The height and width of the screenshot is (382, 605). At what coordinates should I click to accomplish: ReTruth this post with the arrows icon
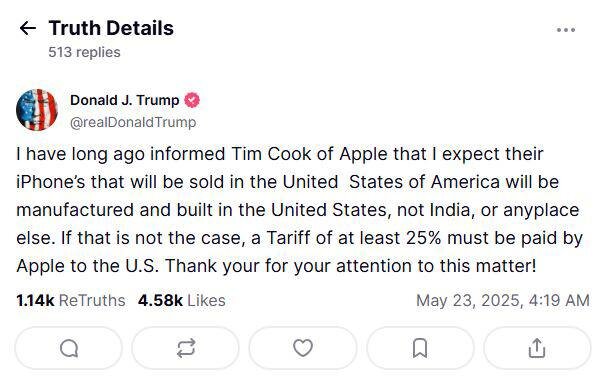(x=186, y=348)
